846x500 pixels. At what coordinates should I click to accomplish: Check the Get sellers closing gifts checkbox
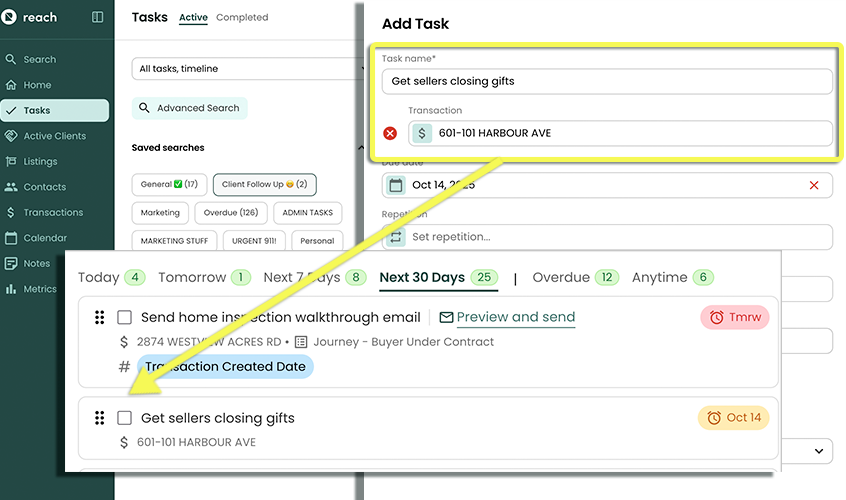pyautogui.click(x=125, y=418)
